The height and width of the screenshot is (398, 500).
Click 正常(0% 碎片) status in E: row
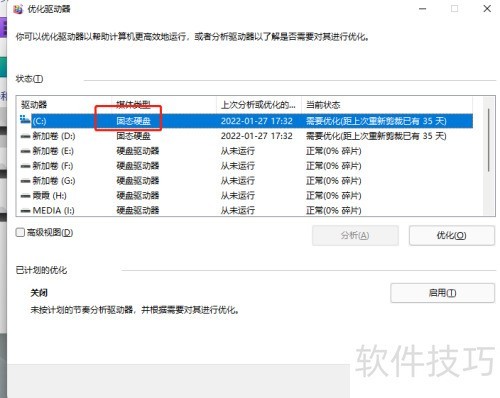334,151
